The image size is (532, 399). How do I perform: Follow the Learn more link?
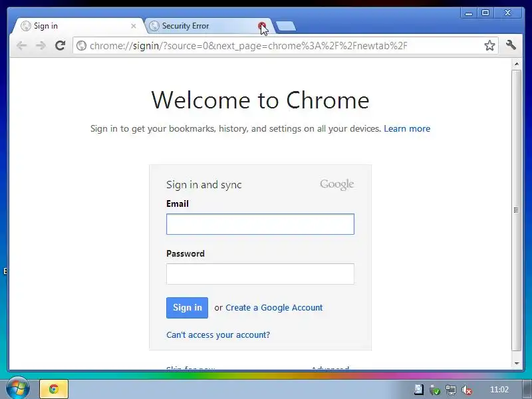click(x=407, y=128)
